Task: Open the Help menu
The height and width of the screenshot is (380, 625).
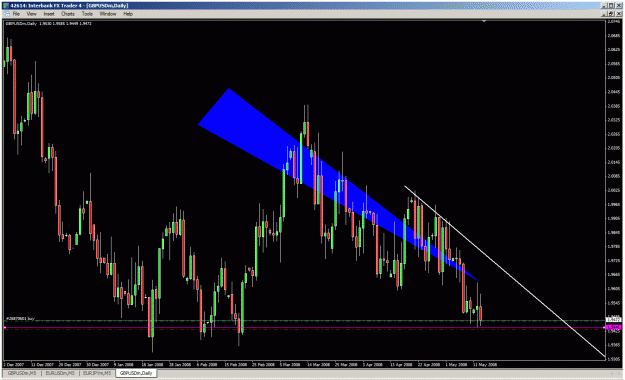Action: point(128,14)
